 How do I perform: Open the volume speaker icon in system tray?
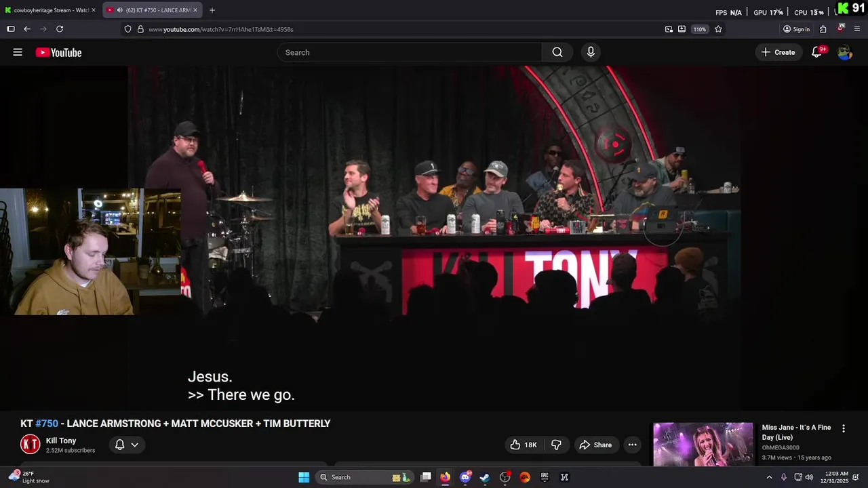point(809,477)
